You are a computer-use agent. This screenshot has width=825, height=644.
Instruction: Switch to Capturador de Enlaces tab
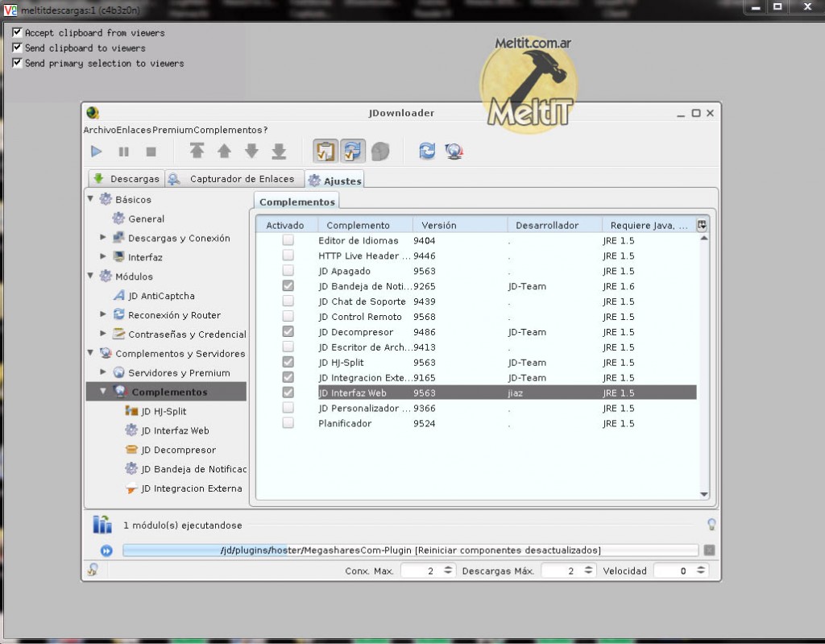coord(234,178)
